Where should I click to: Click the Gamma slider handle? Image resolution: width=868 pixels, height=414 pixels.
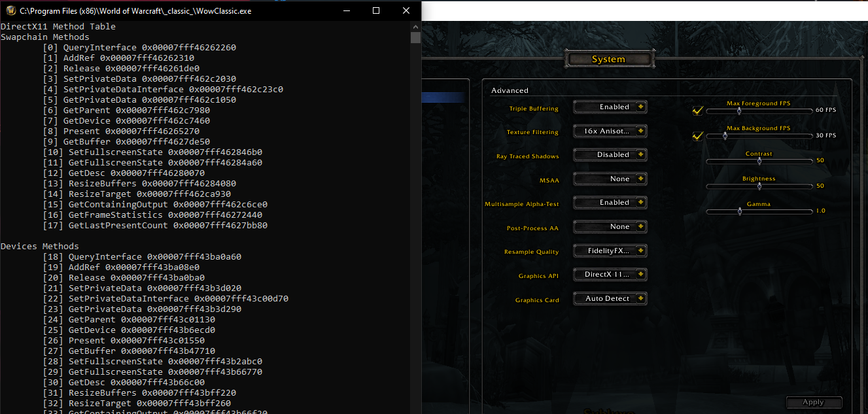click(740, 211)
